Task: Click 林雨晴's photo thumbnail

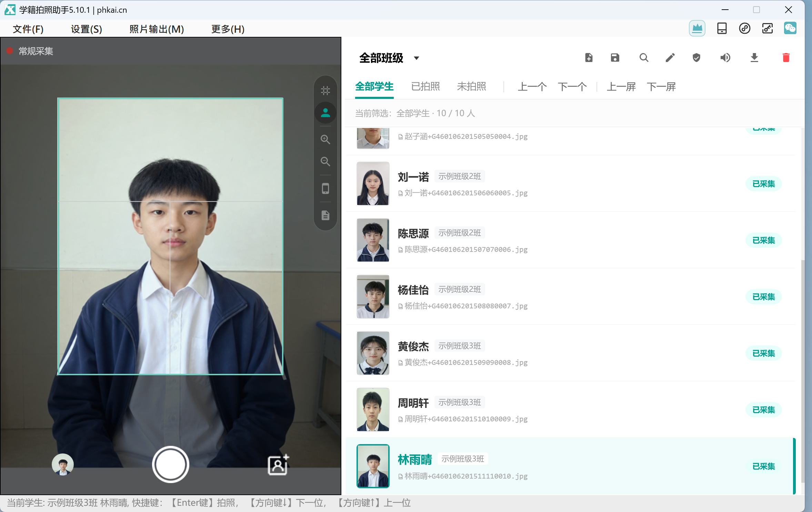Action: [373, 466]
